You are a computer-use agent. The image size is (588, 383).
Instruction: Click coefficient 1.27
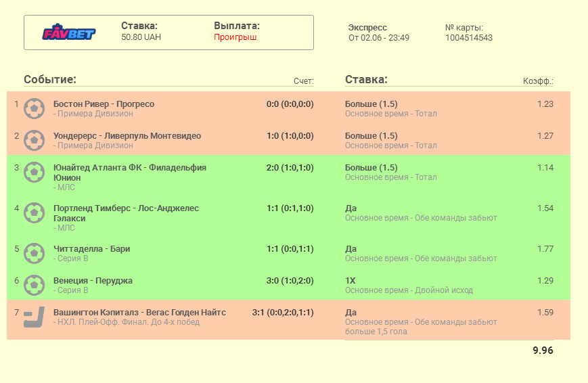click(545, 136)
